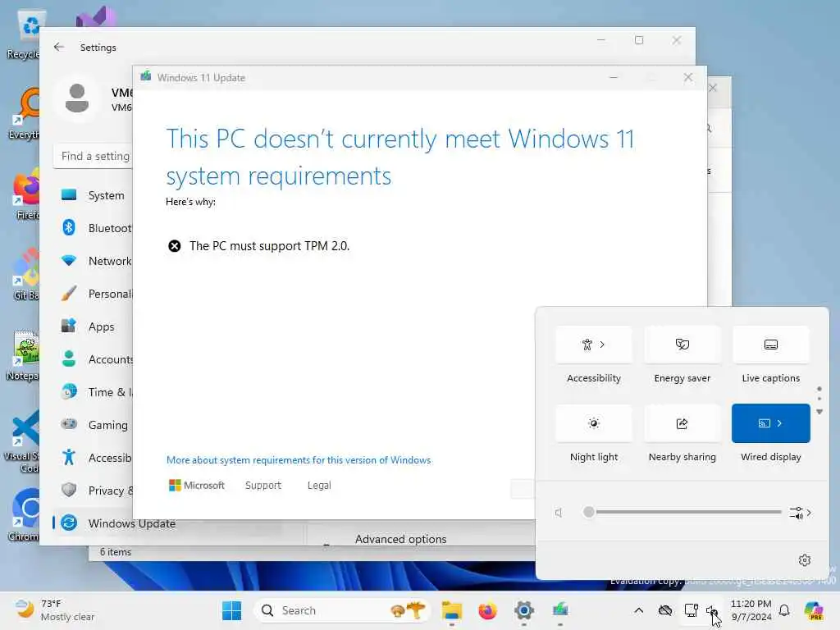Open the taskbar clock showing 11:20 PM
Viewport: 840px width, 630px height.
coord(751,610)
